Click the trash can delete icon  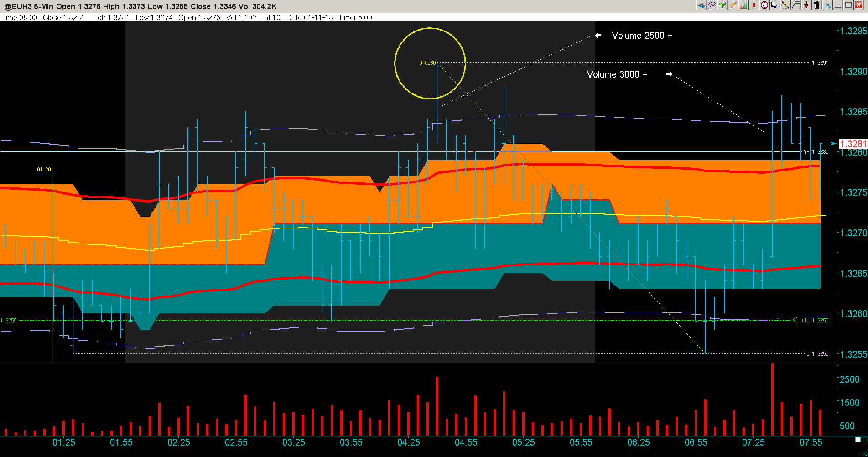click(x=817, y=5)
